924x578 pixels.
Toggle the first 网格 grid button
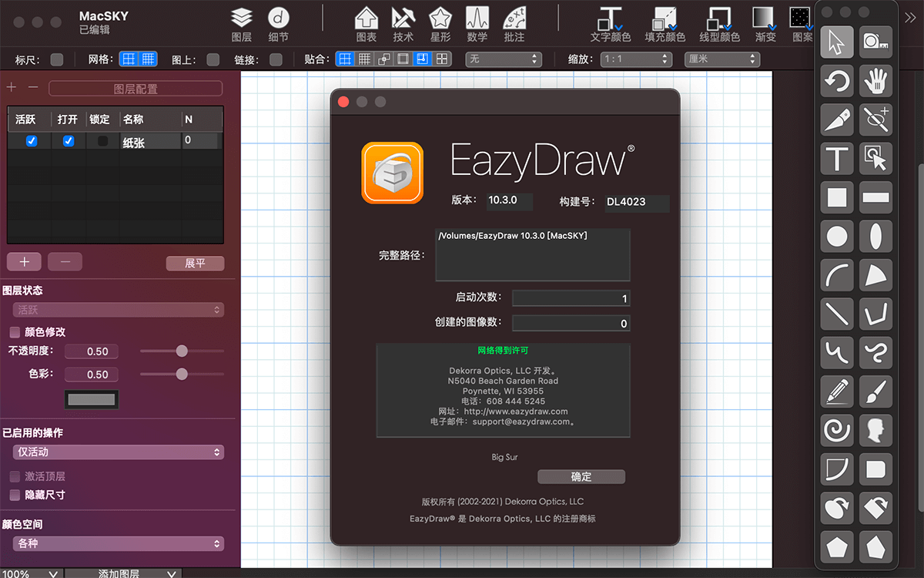tap(129, 59)
